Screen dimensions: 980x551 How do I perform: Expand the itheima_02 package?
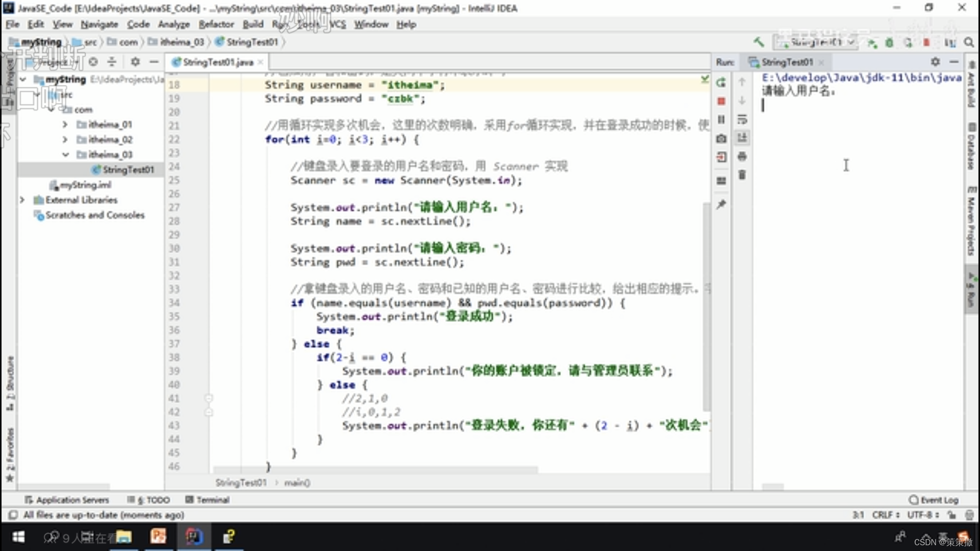65,140
